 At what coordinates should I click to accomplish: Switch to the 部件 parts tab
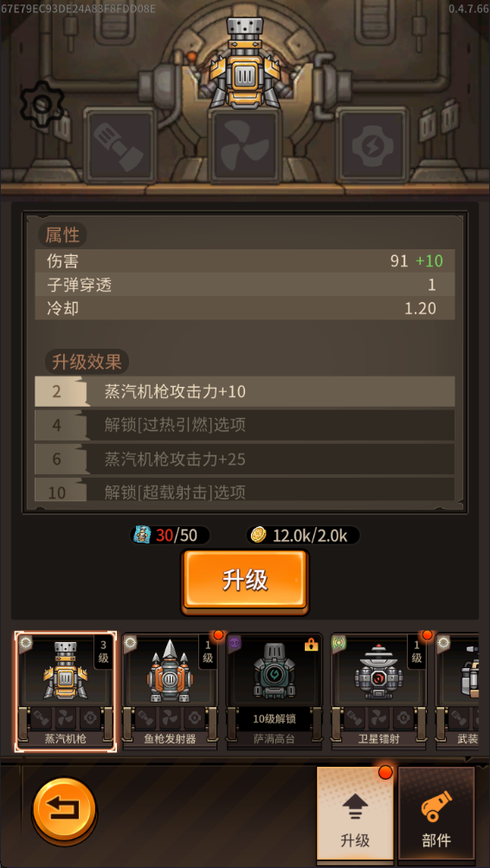click(436, 812)
